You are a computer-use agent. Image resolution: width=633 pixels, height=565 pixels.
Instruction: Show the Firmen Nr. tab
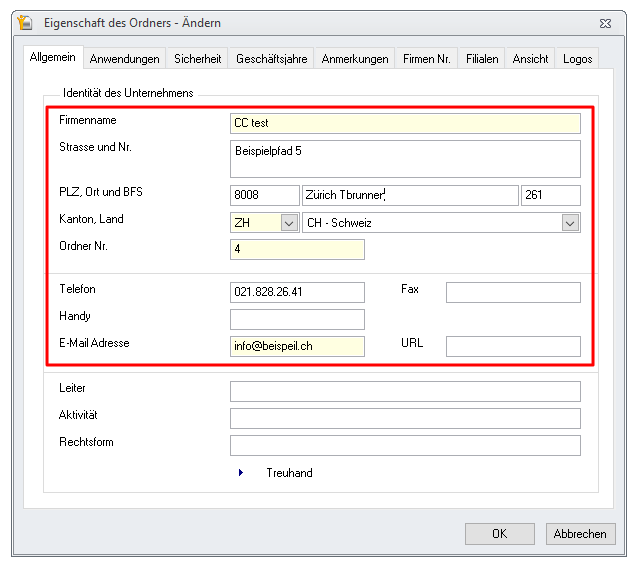[x=427, y=59]
